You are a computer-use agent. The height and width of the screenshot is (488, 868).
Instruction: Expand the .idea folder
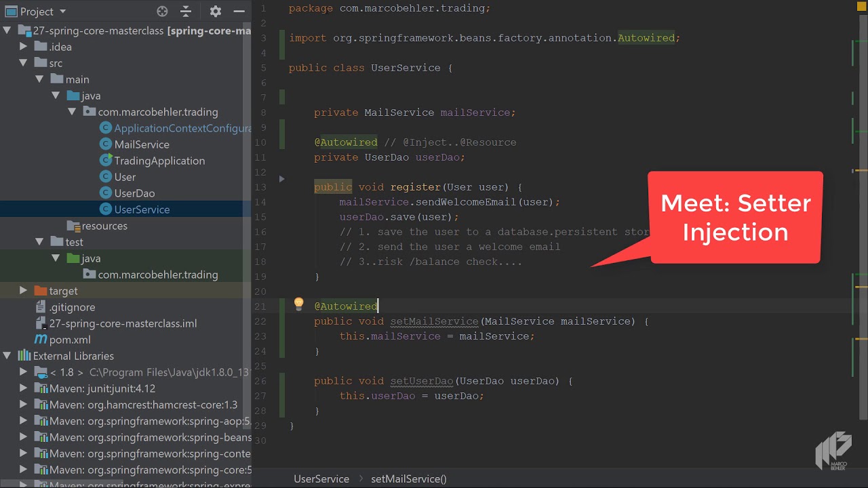pos(24,47)
